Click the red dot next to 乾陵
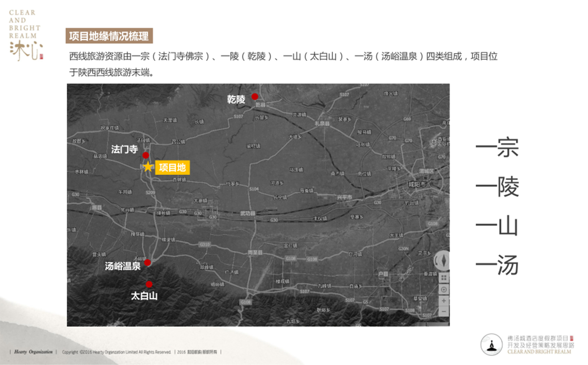The height and width of the screenshot is (365, 588). (x=255, y=97)
